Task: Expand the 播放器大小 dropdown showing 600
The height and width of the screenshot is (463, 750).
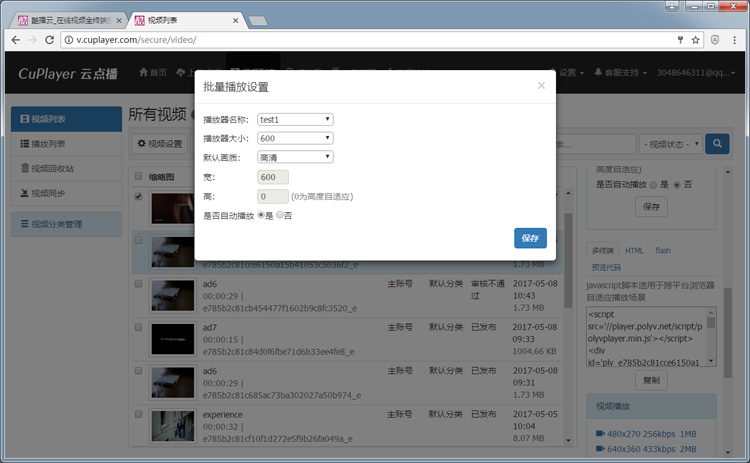Action: [x=295, y=138]
